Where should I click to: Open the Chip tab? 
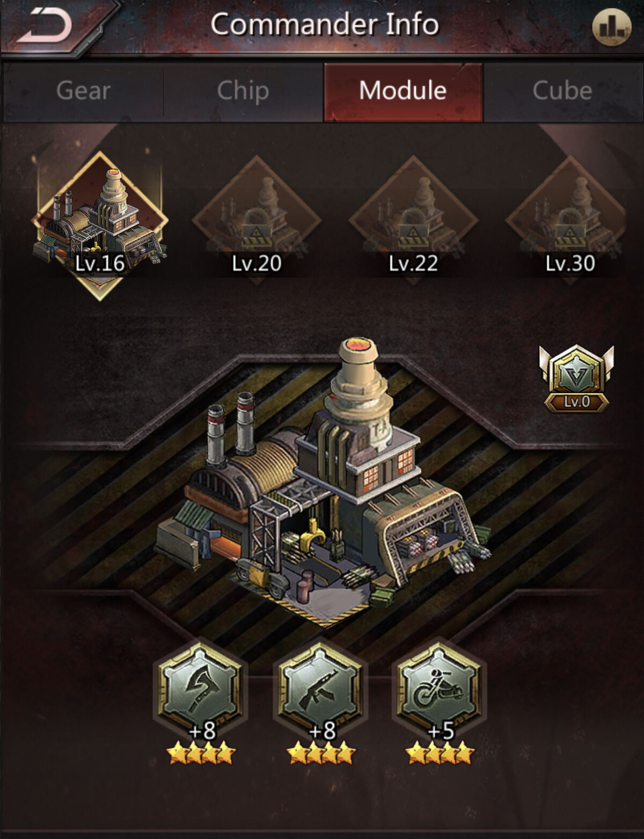point(243,91)
